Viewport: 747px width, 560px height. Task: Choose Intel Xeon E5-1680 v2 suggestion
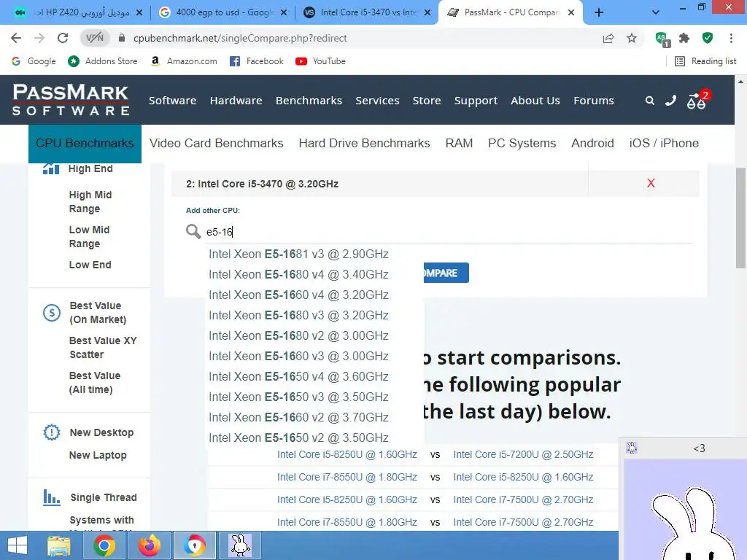coord(298,335)
